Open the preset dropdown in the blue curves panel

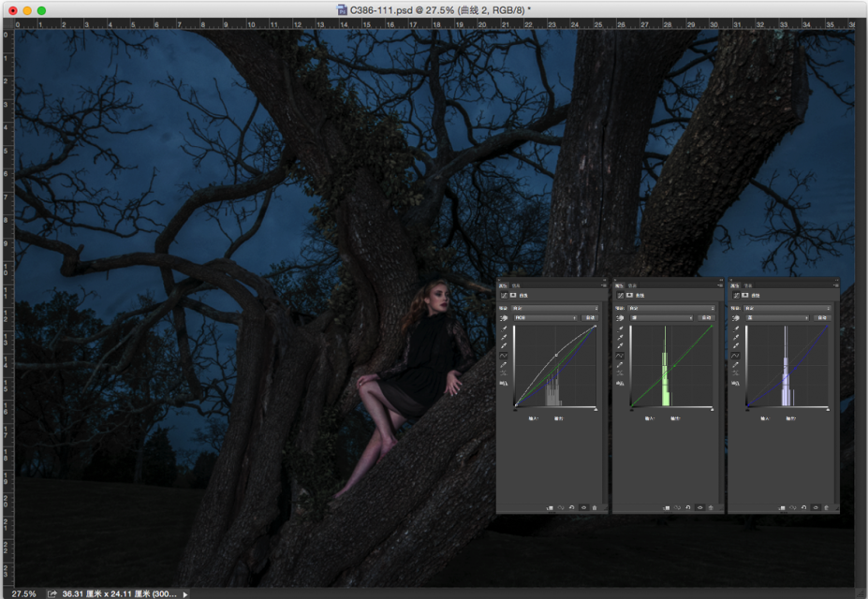coord(787,308)
